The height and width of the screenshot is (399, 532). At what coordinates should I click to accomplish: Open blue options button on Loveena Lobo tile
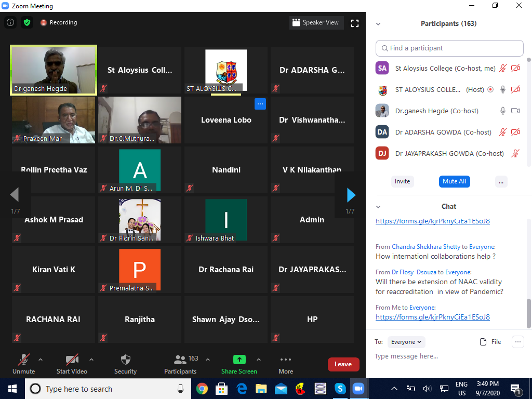click(x=260, y=104)
